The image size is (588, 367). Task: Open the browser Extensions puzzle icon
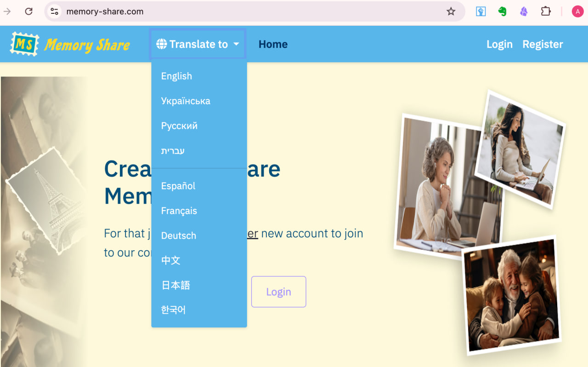coord(545,11)
